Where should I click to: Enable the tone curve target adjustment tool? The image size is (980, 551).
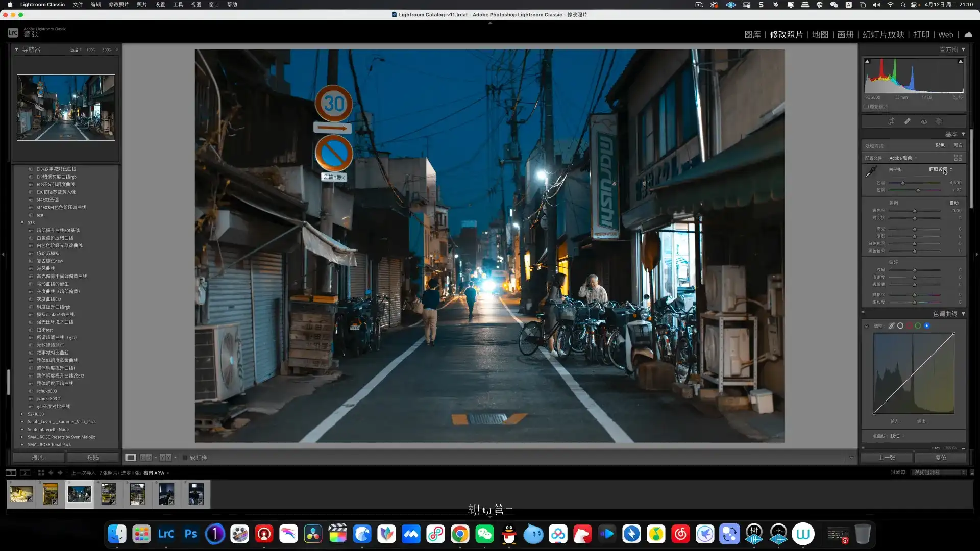click(867, 326)
